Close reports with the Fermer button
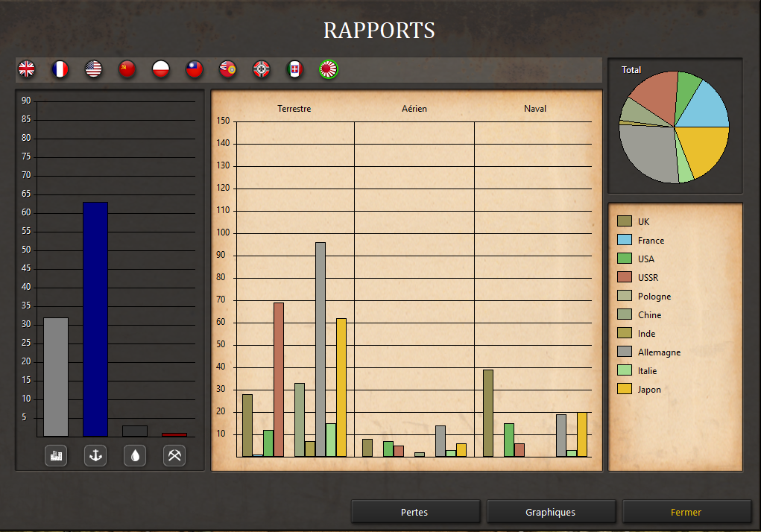 click(686, 512)
